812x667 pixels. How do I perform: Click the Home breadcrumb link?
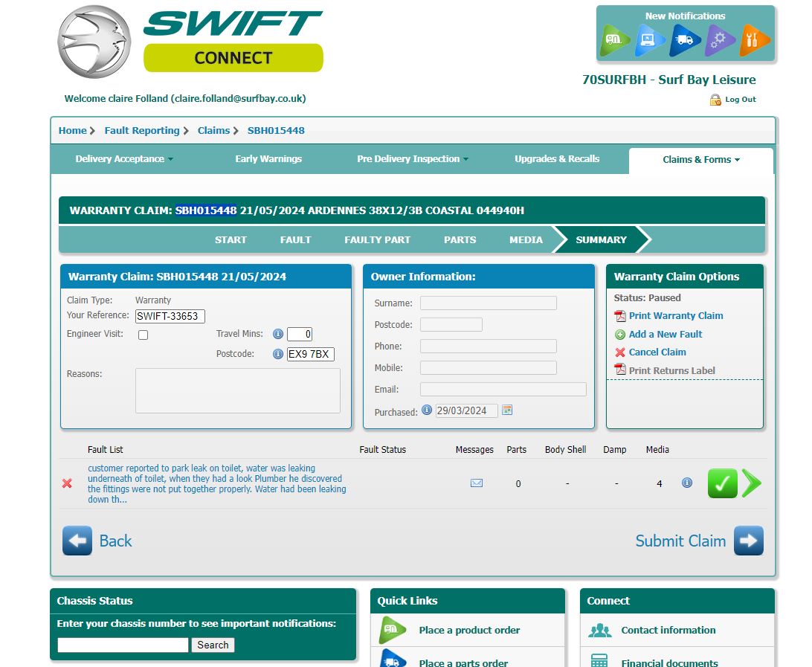coord(73,131)
